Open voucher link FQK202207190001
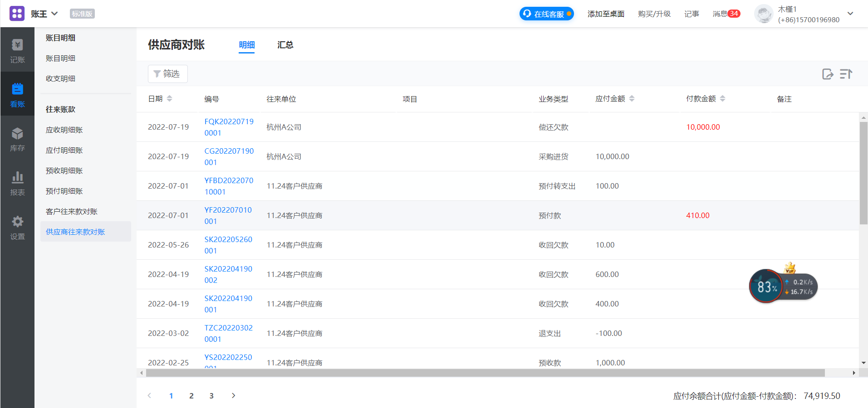Screen dimensions: 868x408 [229, 127]
